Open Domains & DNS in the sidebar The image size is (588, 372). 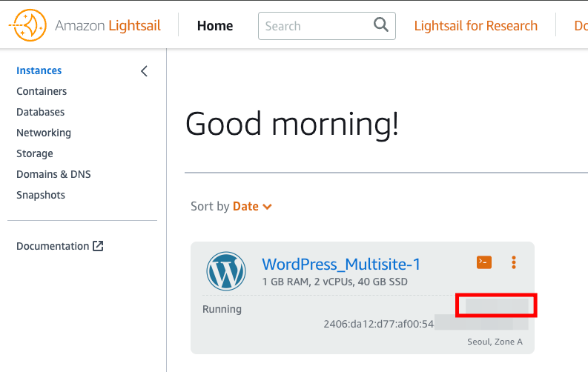pos(53,174)
